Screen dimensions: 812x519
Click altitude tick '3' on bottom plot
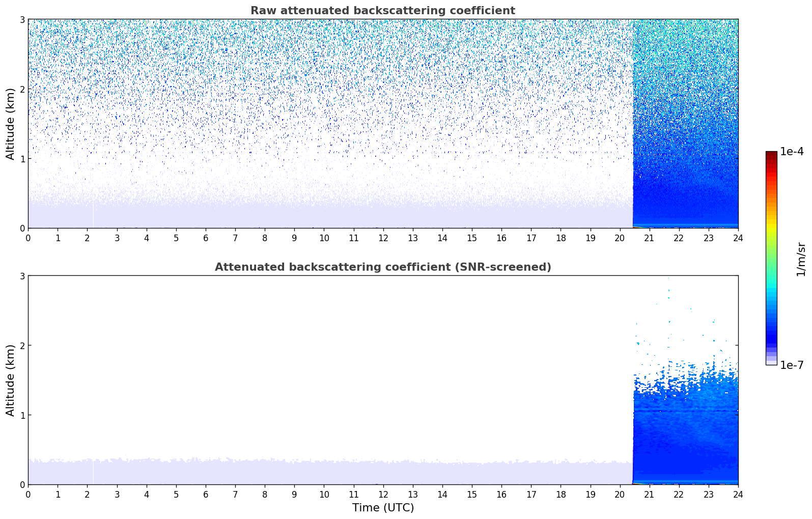[22, 276]
